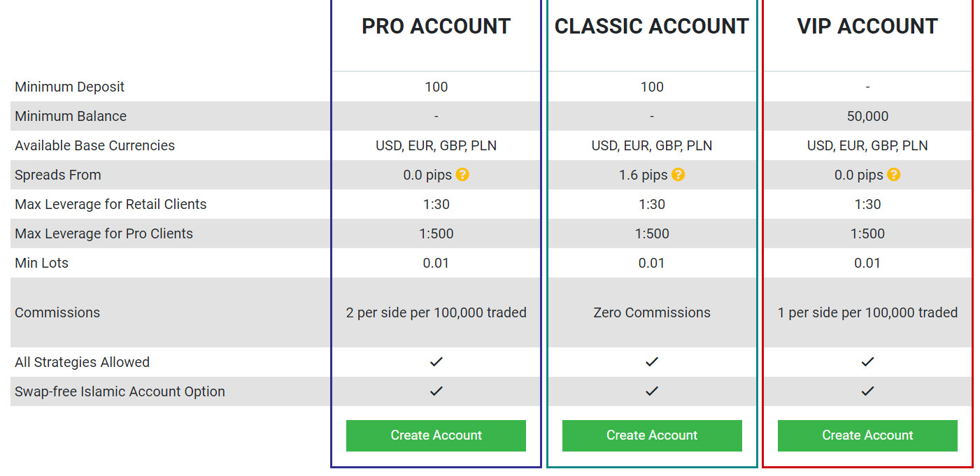Click Classic Account All Strategies Allowed checkmark
Image resolution: width=980 pixels, height=476 pixels.
pos(652,362)
